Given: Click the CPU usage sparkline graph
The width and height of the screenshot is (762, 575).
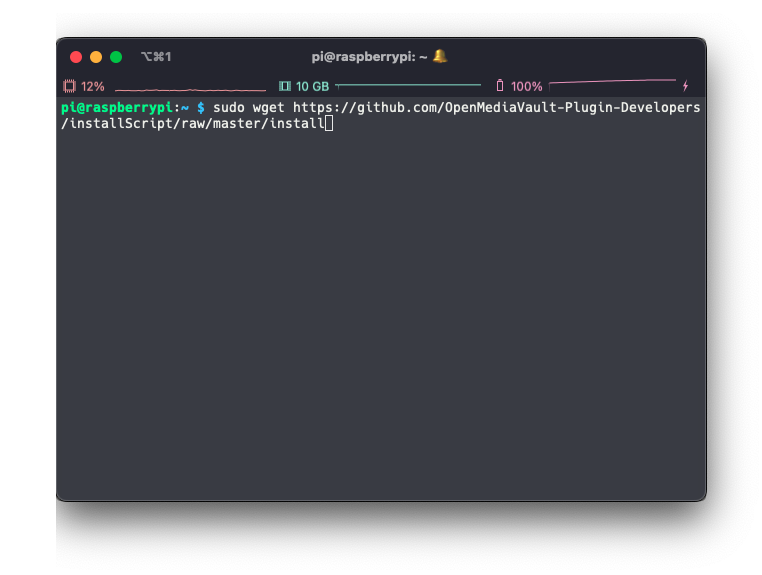Looking at the screenshot, I should 190,89.
